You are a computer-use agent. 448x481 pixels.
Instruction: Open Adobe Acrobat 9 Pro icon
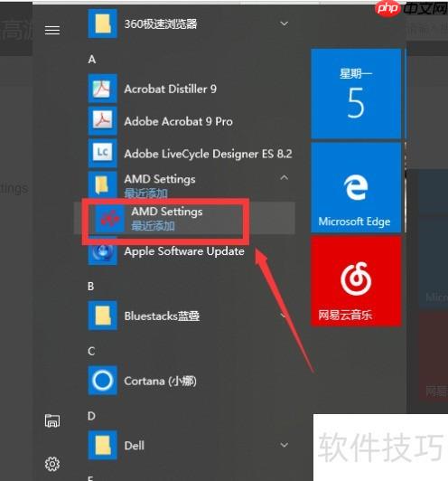click(x=102, y=121)
